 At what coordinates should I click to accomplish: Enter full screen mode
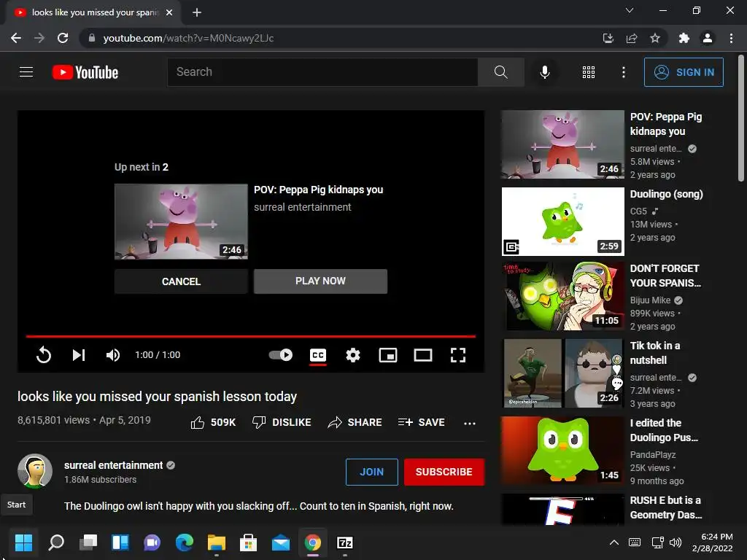(x=458, y=355)
